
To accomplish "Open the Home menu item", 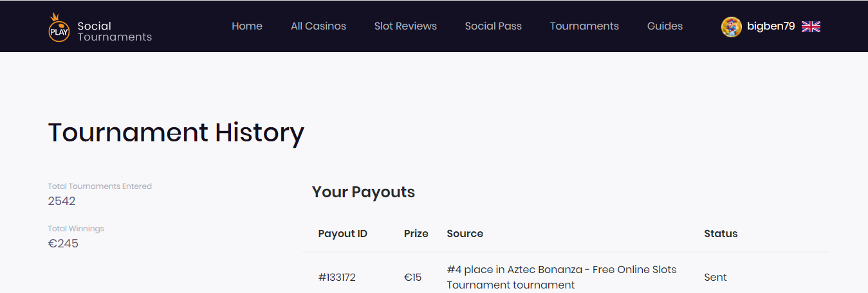I will pyautogui.click(x=247, y=26).
